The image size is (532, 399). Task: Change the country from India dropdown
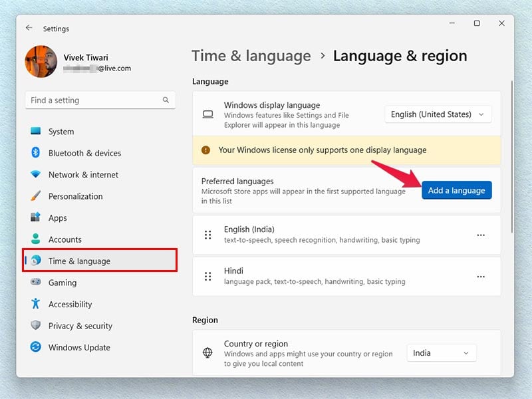pos(441,352)
